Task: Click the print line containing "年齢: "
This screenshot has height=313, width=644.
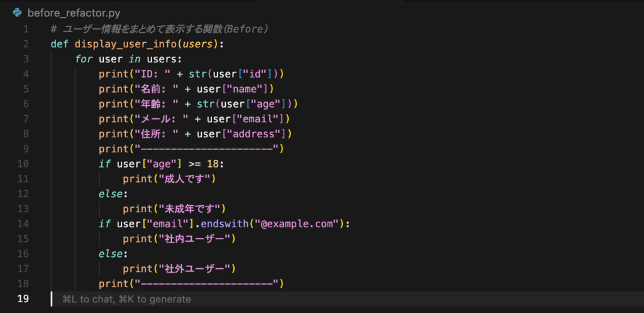Action: pyautogui.click(x=198, y=104)
